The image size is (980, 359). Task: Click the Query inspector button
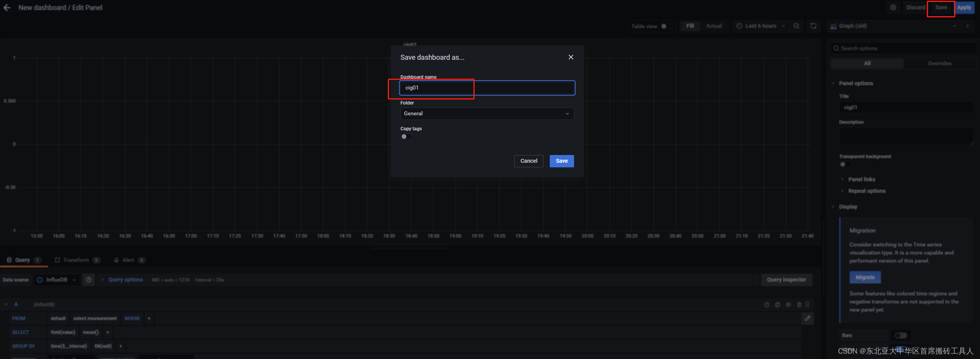786,280
